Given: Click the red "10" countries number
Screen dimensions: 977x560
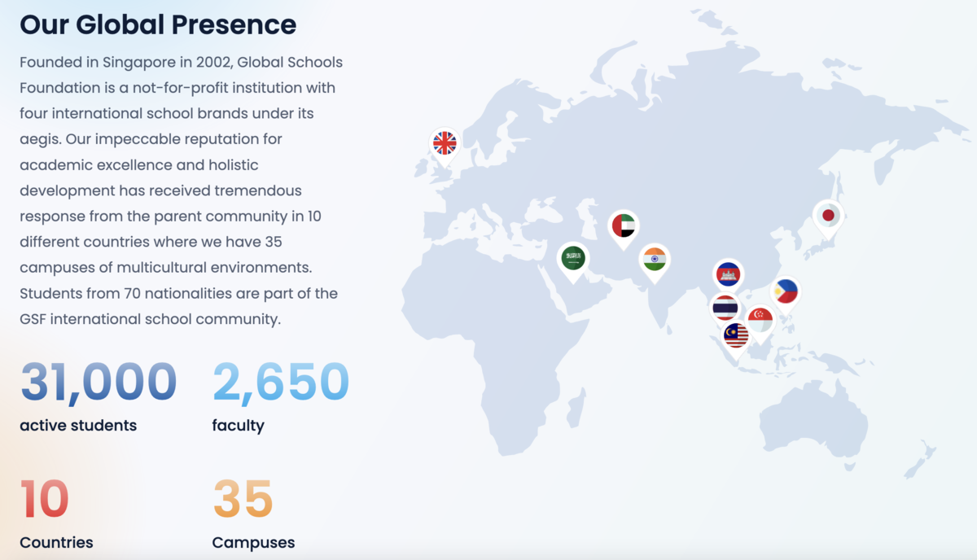Looking at the screenshot, I should click(x=45, y=499).
